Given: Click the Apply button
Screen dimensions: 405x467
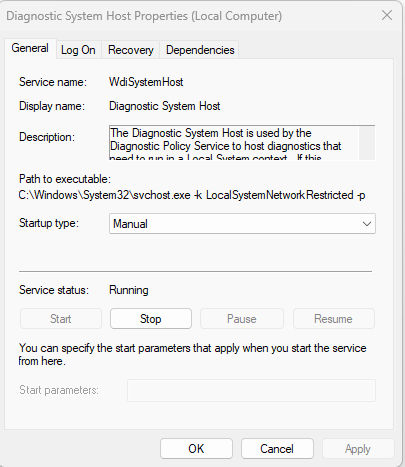Looking at the screenshot, I should [x=358, y=449].
